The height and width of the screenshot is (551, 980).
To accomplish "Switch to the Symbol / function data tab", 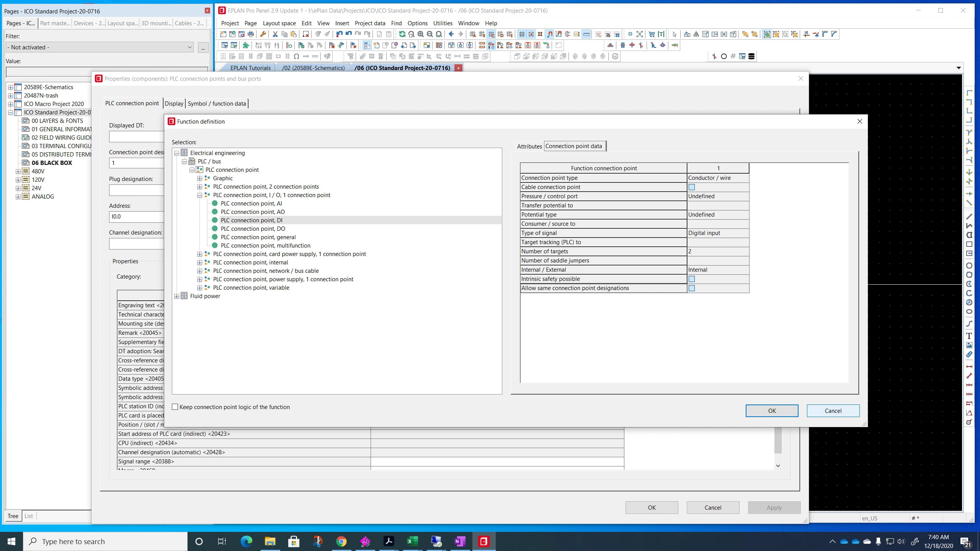I will click(217, 103).
